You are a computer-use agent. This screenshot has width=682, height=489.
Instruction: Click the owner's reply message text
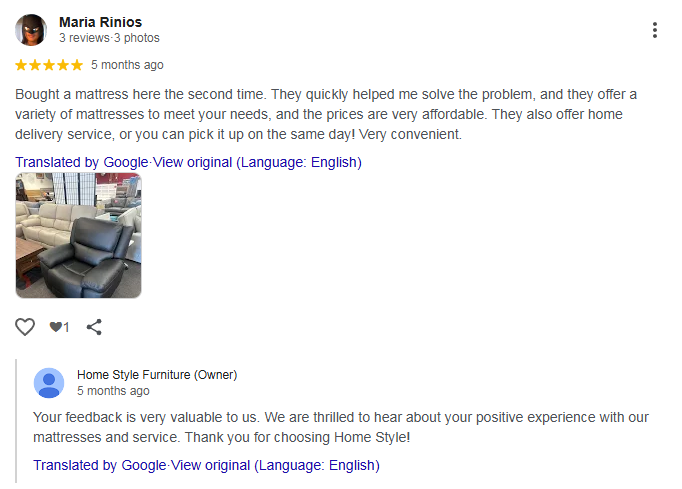[x=340, y=427]
